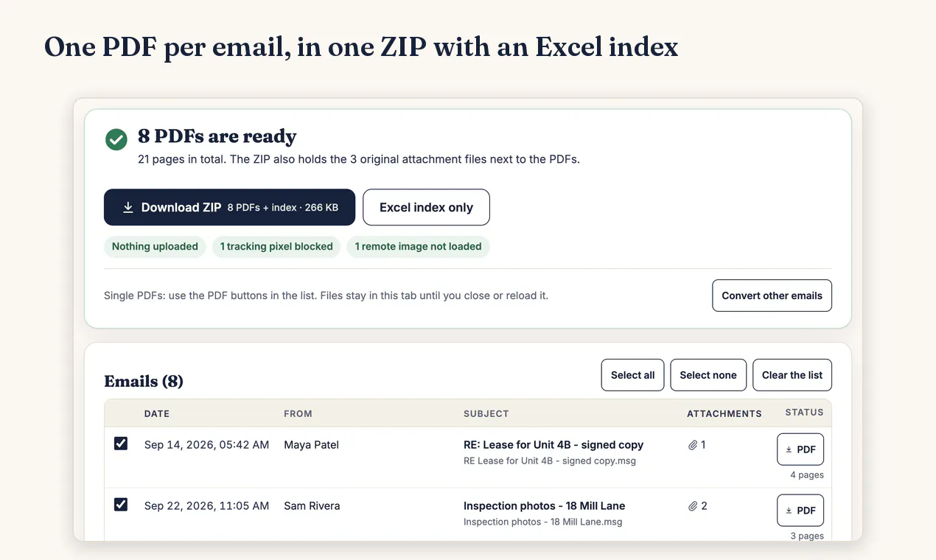Click the DATE column header
The width and height of the screenshot is (936, 560).
[157, 413]
